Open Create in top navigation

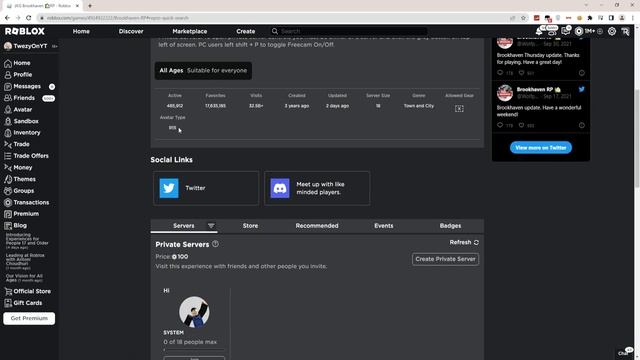tap(246, 31)
